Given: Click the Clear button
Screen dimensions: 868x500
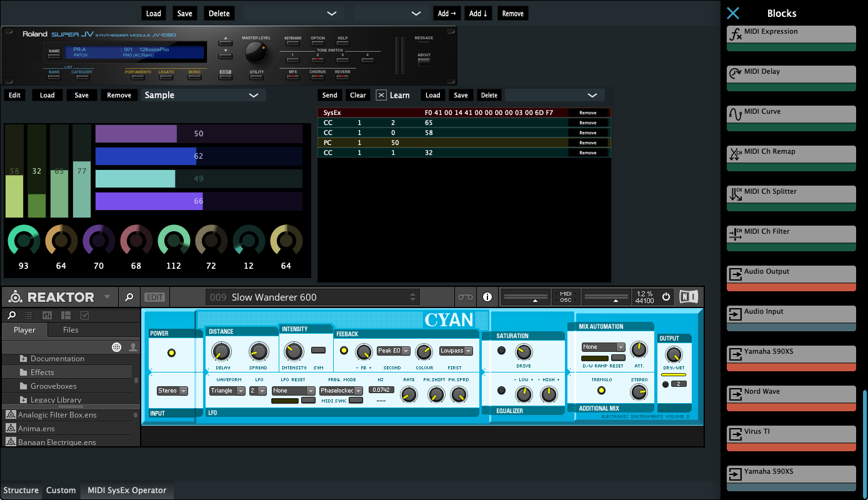Looking at the screenshot, I should click(x=358, y=95).
